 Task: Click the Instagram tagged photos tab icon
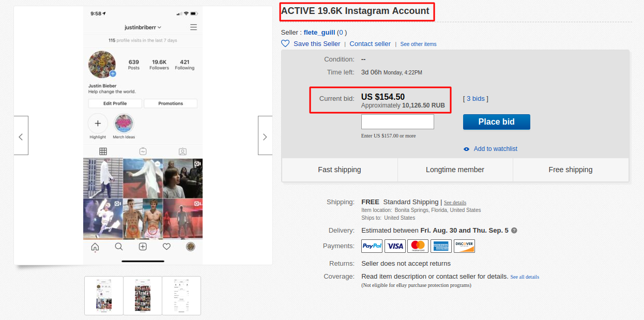tap(182, 151)
